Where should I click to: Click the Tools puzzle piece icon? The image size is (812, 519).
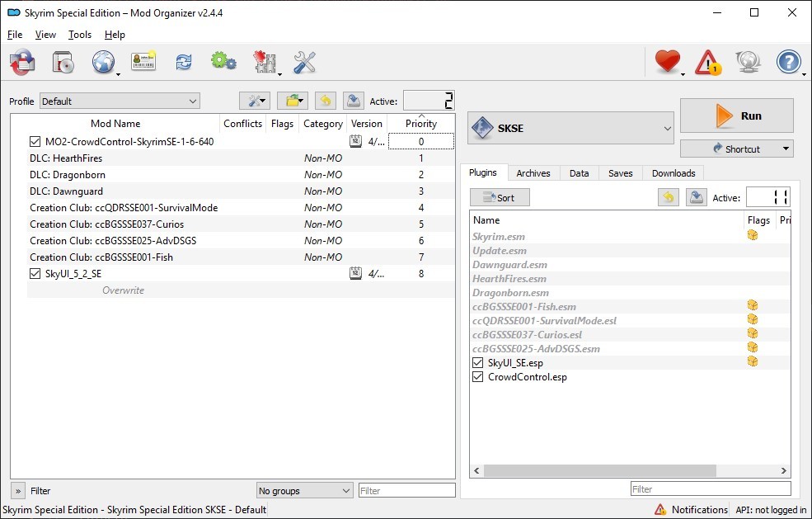pos(265,62)
